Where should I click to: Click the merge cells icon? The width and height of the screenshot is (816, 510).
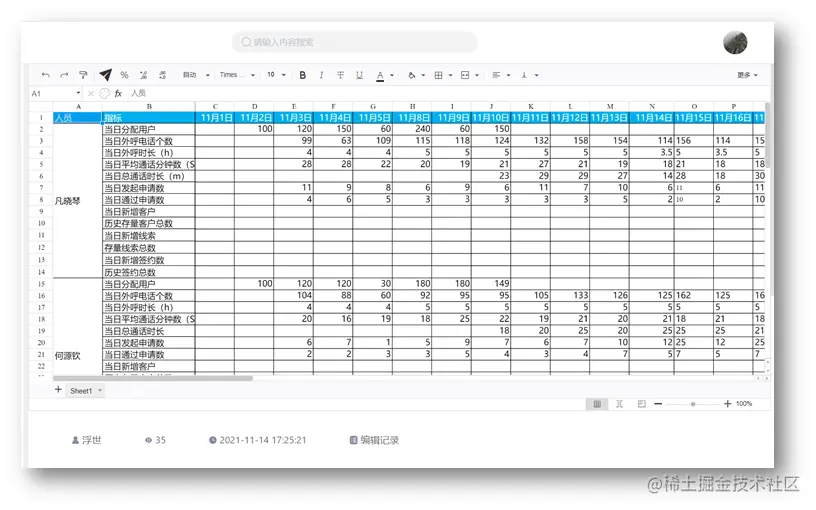click(x=465, y=75)
